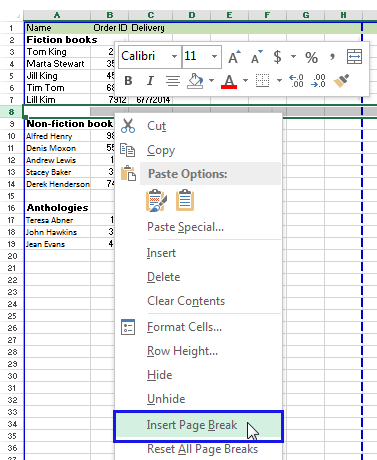377x460 pixels.
Task: Click the Paste clipboard icon beside Paste Options
Action: point(128,173)
